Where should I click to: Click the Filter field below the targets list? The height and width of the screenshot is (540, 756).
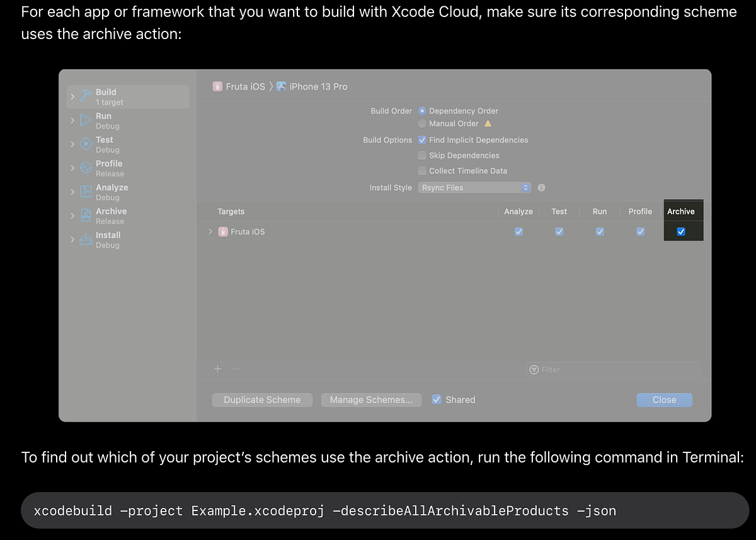click(x=612, y=370)
